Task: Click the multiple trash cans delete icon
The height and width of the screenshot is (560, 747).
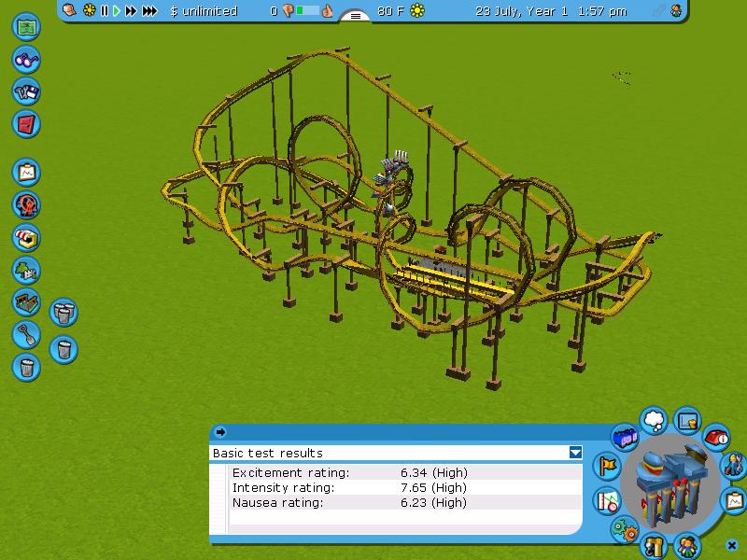Action: [x=63, y=313]
